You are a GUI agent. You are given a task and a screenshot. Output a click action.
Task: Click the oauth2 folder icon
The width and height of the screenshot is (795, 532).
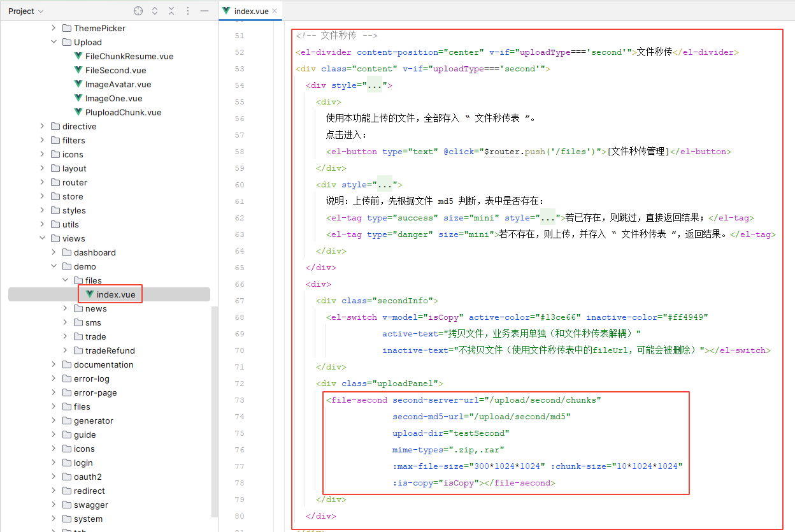point(67,477)
